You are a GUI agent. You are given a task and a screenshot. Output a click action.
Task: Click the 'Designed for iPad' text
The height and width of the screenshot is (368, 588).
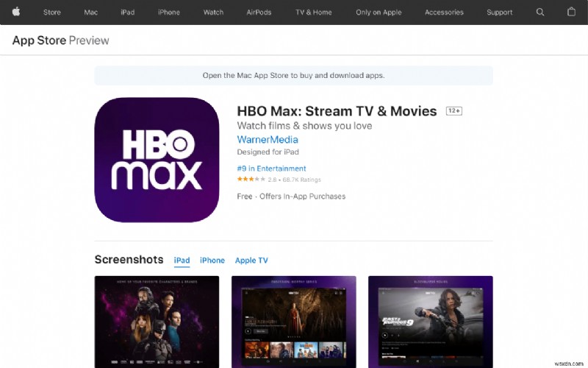268,152
